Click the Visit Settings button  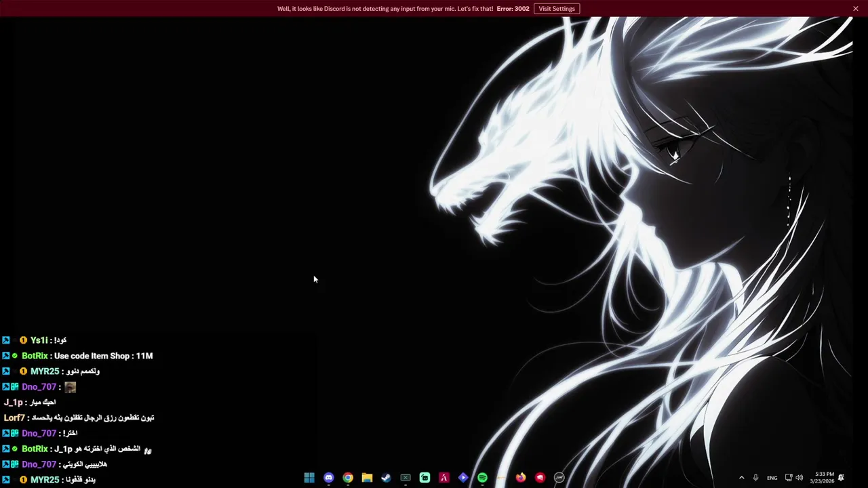(x=557, y=9)
